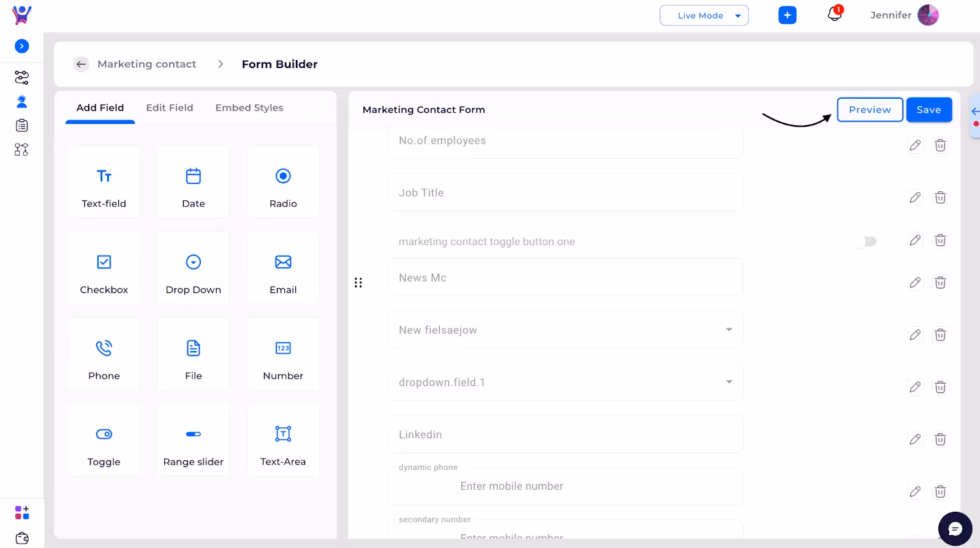Click the Marketing Contact Form title
Image resolution: width=980 pixels, height=548 pixels.
[x=424, y=110]
